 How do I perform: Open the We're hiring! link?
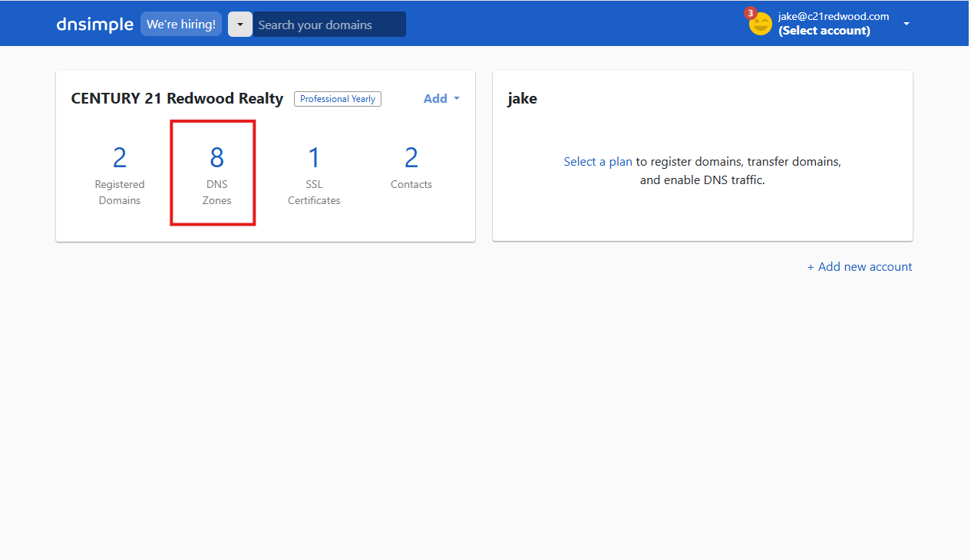(x=181, y=25)
